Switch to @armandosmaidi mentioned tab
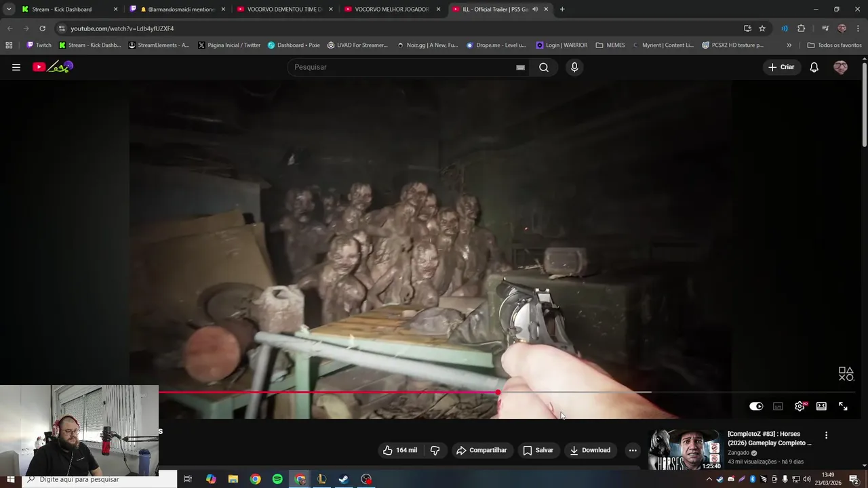868x488 pixels. (x=176, y=9)
